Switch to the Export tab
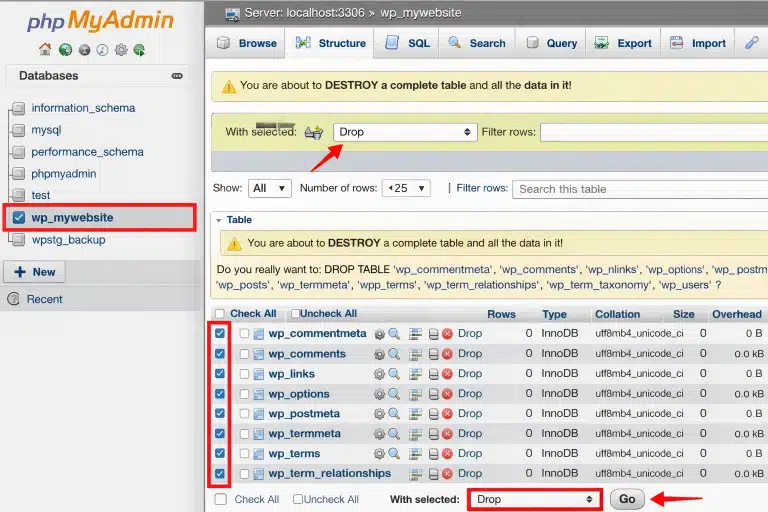 [x=623, y=43]
